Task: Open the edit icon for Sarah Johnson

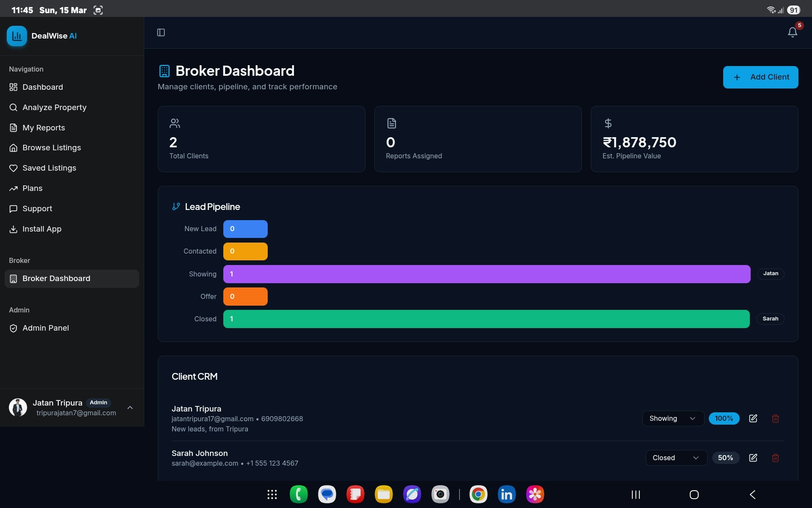Action: tap(753, 458)
